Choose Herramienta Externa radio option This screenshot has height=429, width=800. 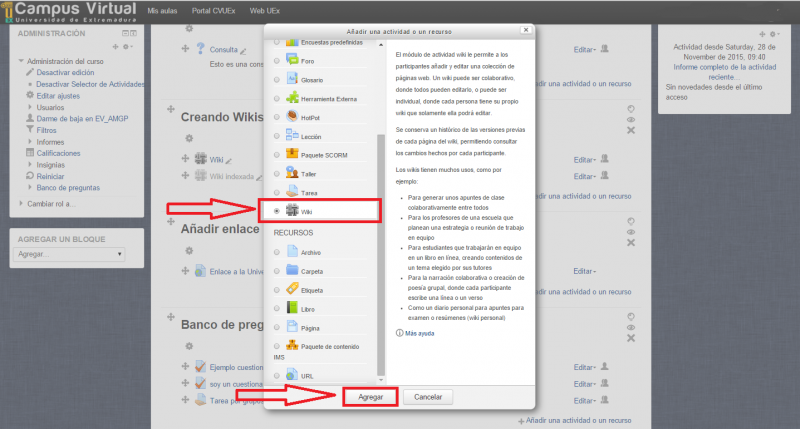(x=277, y=98)
